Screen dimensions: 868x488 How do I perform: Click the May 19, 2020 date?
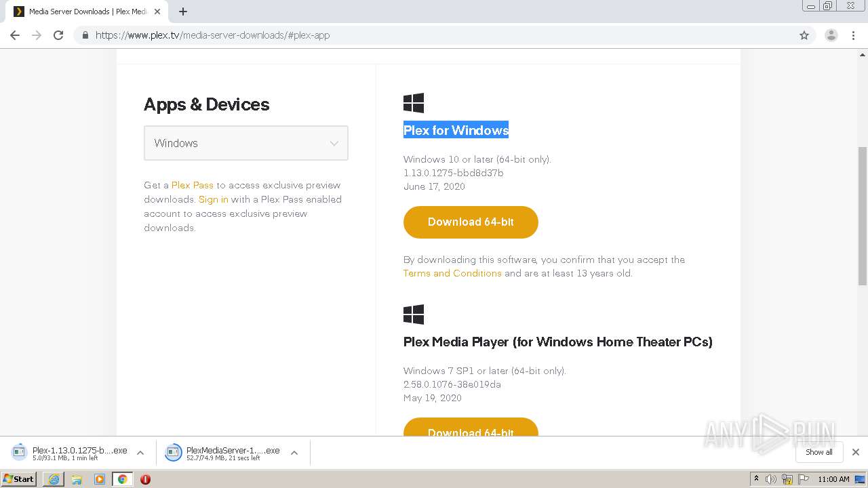click(433, 398)
